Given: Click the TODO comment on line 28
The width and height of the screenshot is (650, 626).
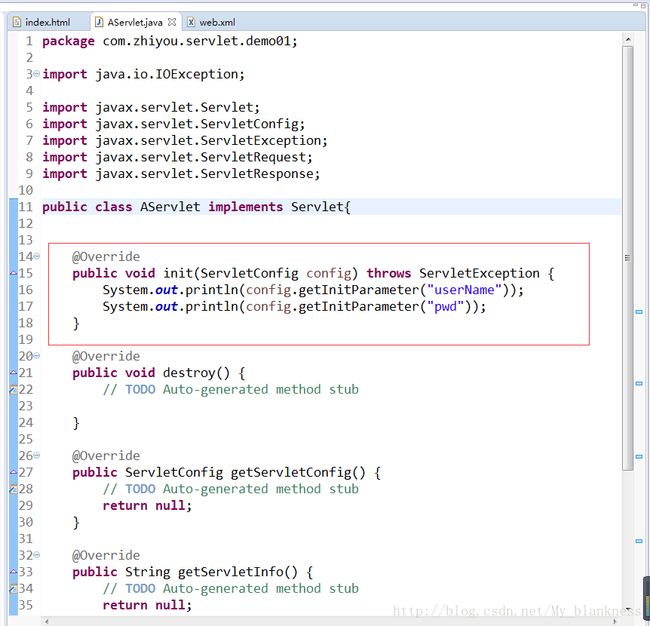Looking at the screenshot, I should [230, 489].
